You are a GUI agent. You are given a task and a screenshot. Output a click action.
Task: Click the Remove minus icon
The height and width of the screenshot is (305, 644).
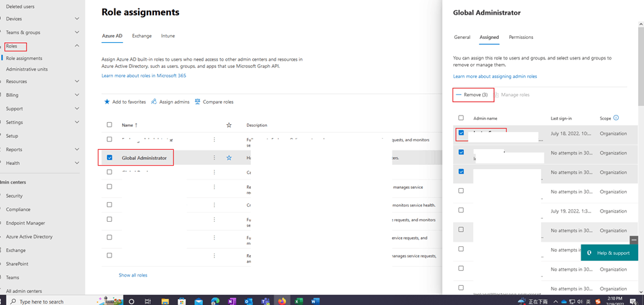[459, 95]
